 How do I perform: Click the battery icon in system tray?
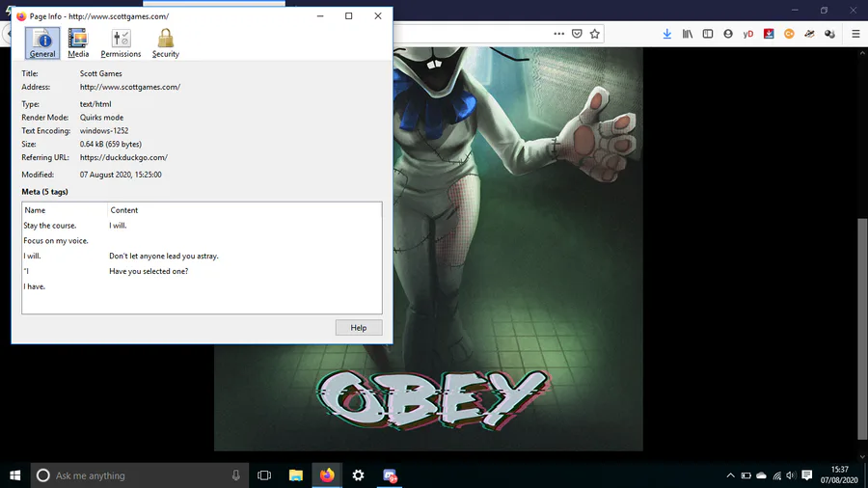coord(746,475)
